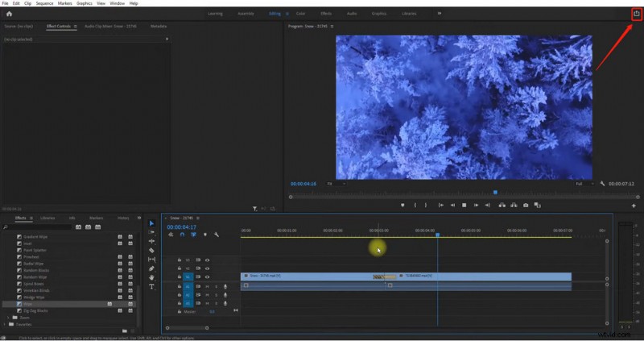
Task: Open playback resolution Full dropdown
Action: click(x=585, y=184)
